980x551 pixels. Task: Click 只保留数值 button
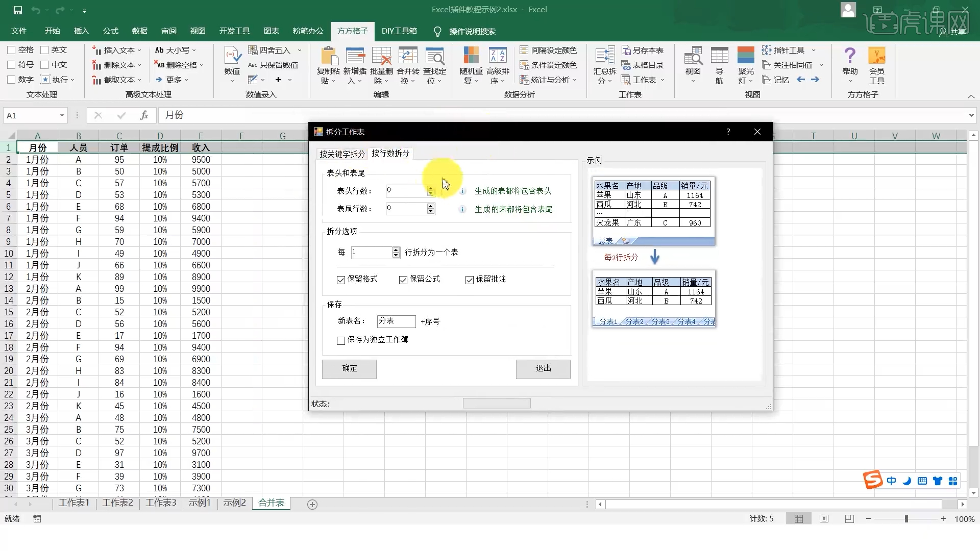pos(273,65)
